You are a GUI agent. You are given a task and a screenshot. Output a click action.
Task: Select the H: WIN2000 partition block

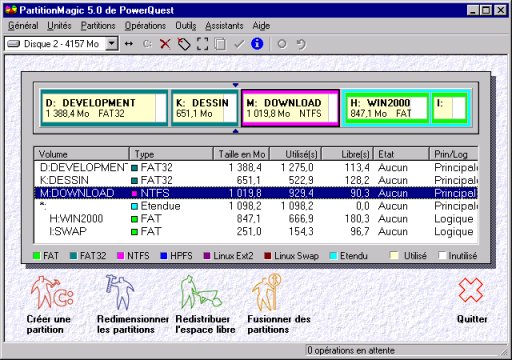tap(386, 108)
